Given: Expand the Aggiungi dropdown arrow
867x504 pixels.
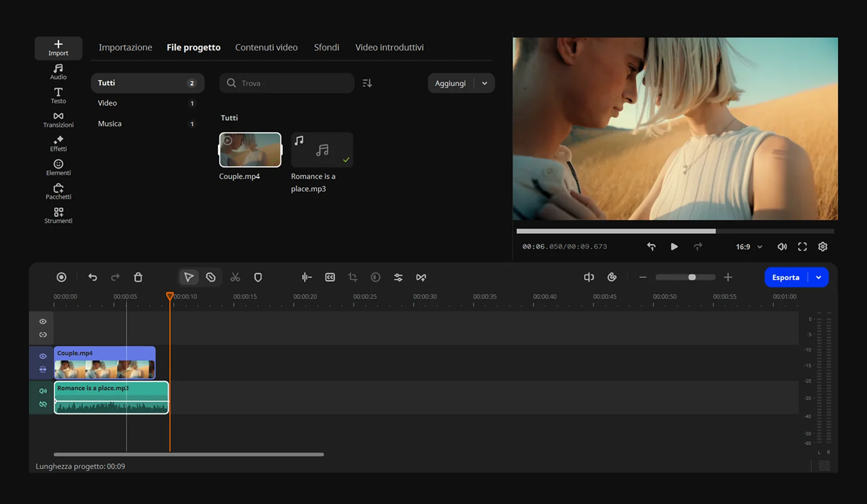Looking at the screenshot, I should tap(484, 83).
